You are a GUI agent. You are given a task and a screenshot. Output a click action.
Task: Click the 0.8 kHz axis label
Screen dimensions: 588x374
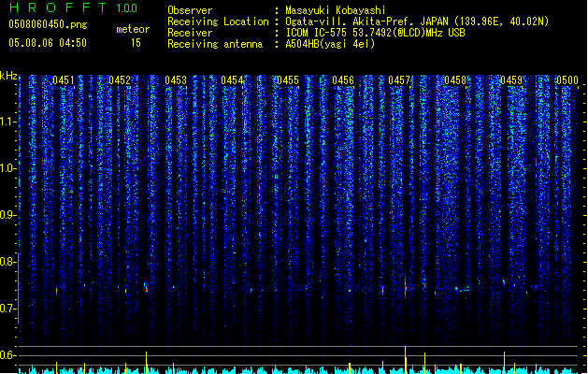(8, 262)
